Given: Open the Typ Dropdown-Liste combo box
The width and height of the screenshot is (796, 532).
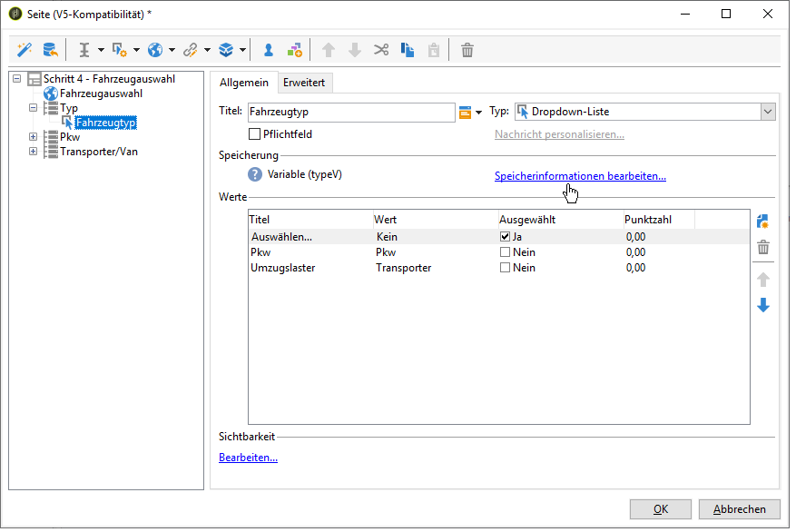Looking at the screenshot, I should point(768,112).
